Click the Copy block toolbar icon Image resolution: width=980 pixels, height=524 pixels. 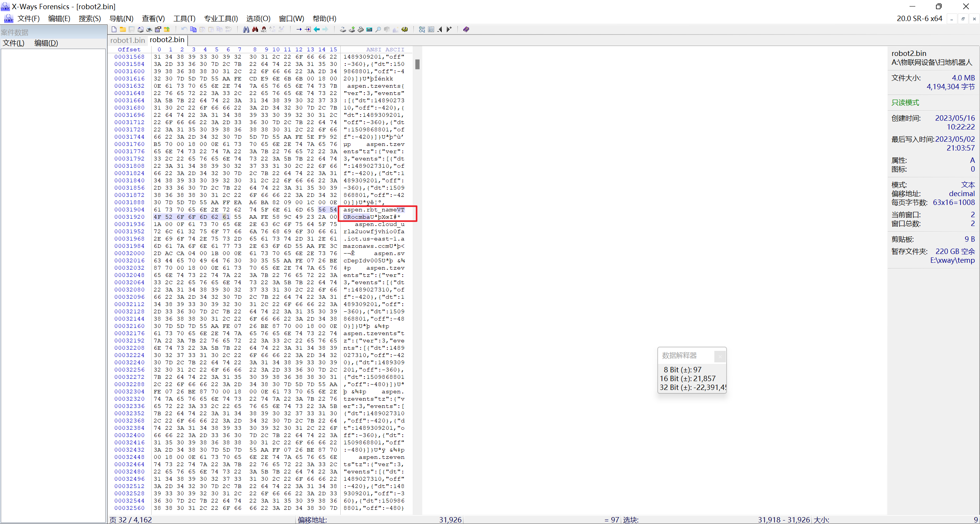point(193,29)
